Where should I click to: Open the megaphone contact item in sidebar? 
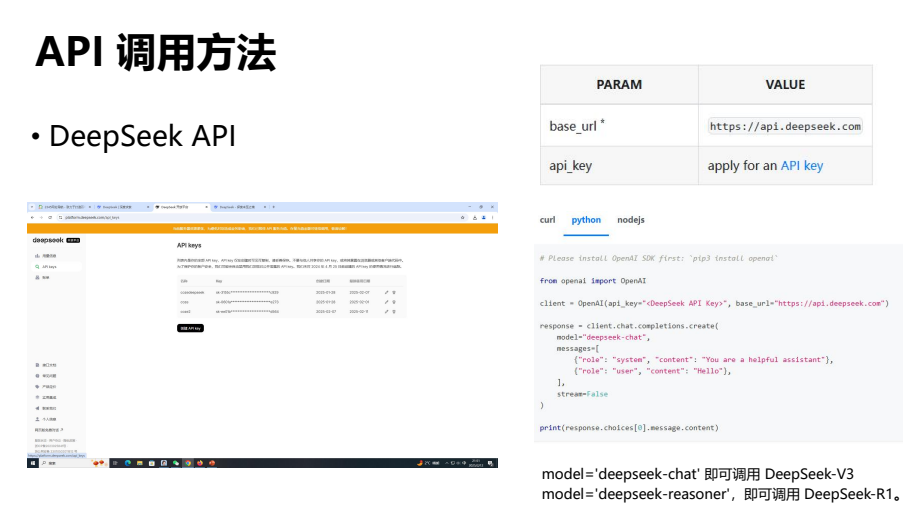coord(46,408)
